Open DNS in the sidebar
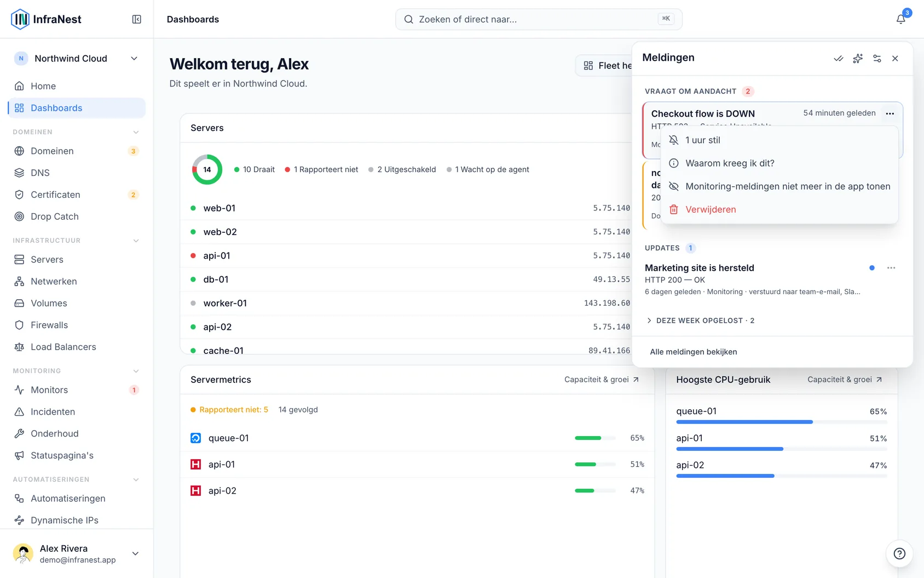924x578 pixels. click(77, 173)
